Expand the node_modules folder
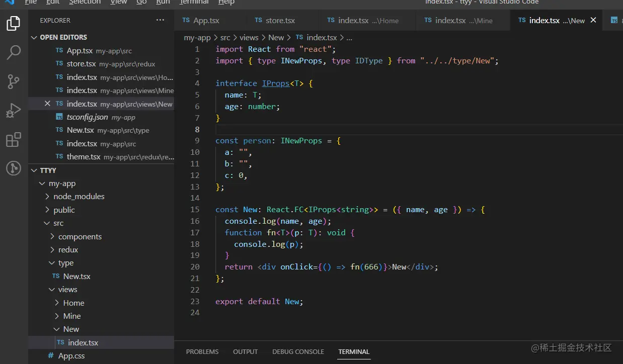This screenshot has width=623, height=364. pyautogui.click(x=79, y=197)
